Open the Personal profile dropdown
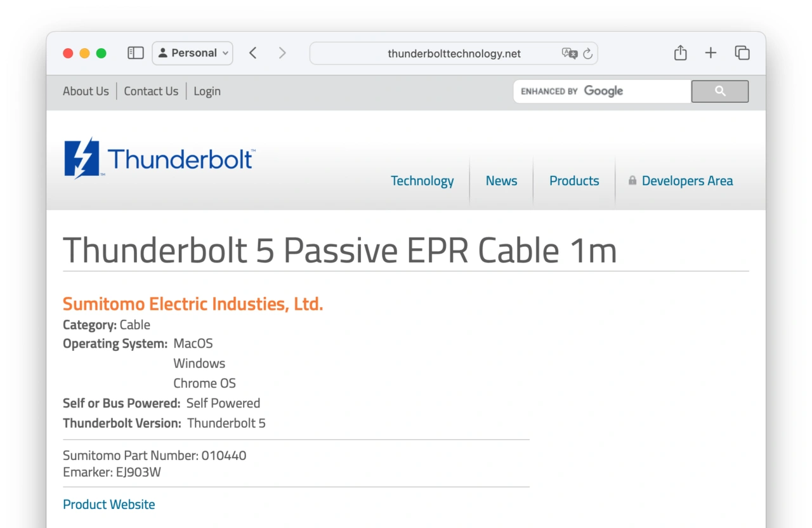 192,53
